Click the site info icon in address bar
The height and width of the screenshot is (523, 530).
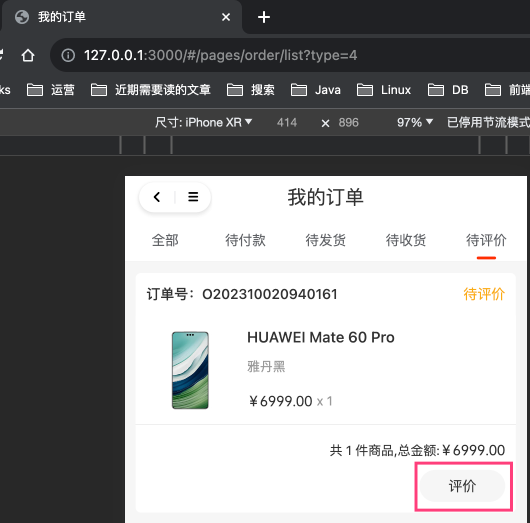68,55
